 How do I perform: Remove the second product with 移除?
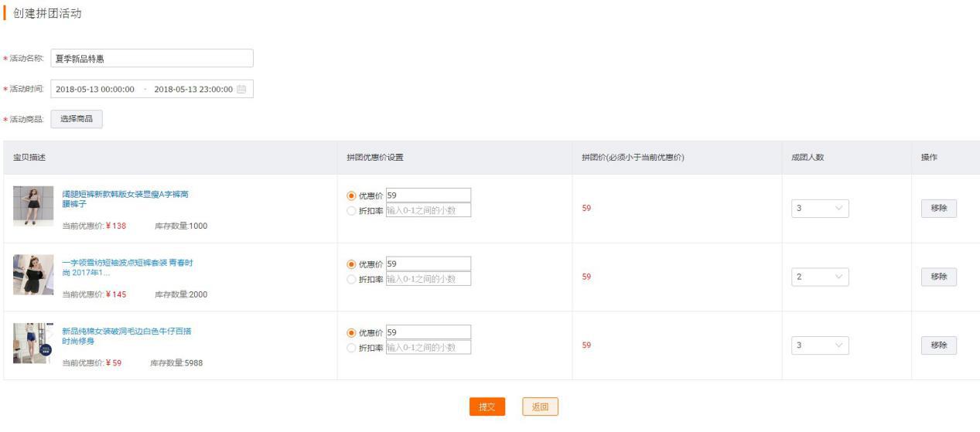tap(938, 277)
